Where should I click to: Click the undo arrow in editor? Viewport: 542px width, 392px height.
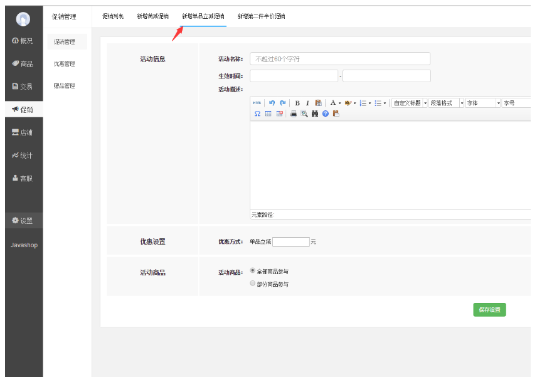point(272,103)
